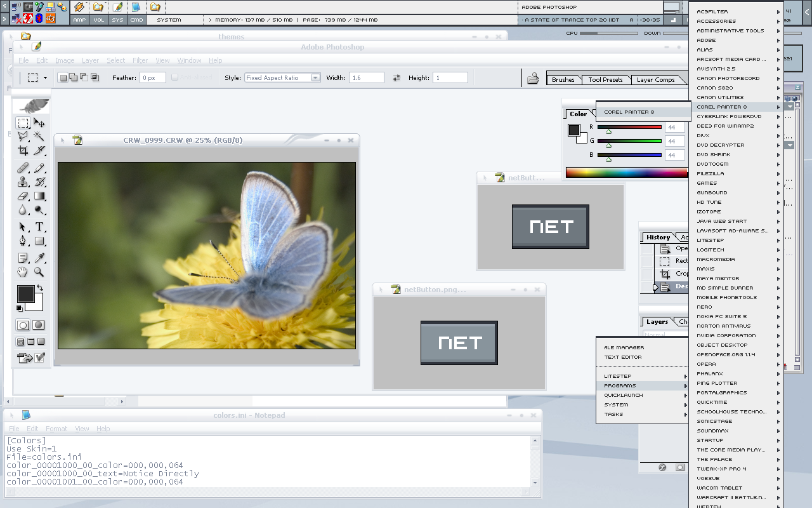Viewport: 812px width, 508px height.
Task: Select the Polygonal Lasso tool
Action: 23,136
